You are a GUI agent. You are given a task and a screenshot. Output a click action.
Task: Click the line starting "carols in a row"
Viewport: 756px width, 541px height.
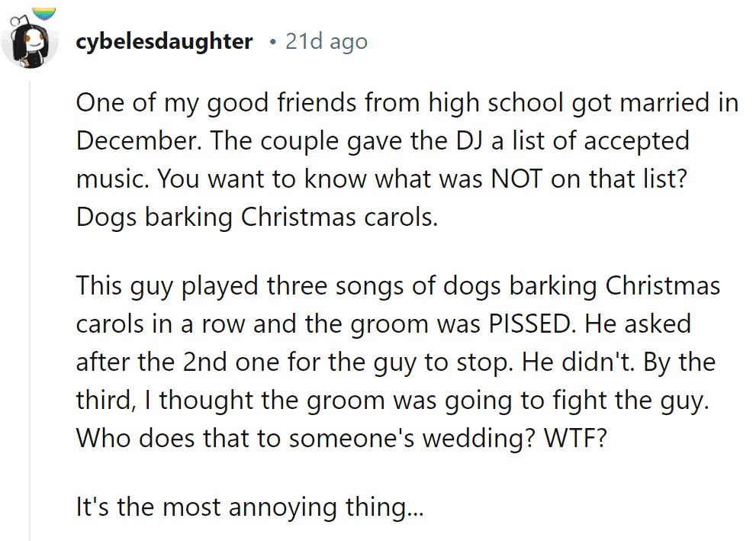383,324
